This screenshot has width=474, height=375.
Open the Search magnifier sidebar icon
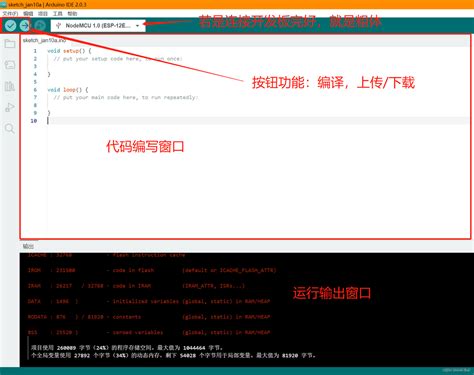[10, 128]
